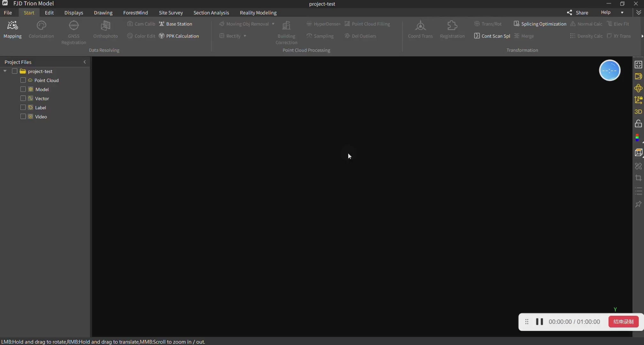Click the Share button
This screenshot has width=644, height=345.
point(578,13)
